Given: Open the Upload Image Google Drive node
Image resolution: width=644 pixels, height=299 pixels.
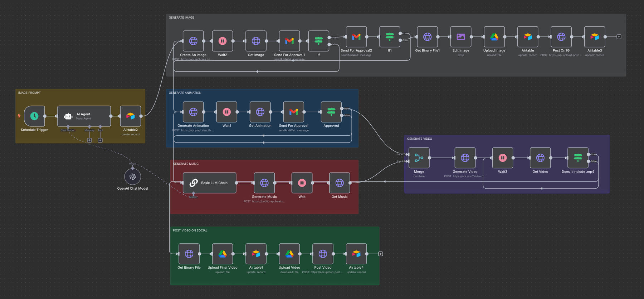Looking at the screenshot, I should (x=494, y=37).
